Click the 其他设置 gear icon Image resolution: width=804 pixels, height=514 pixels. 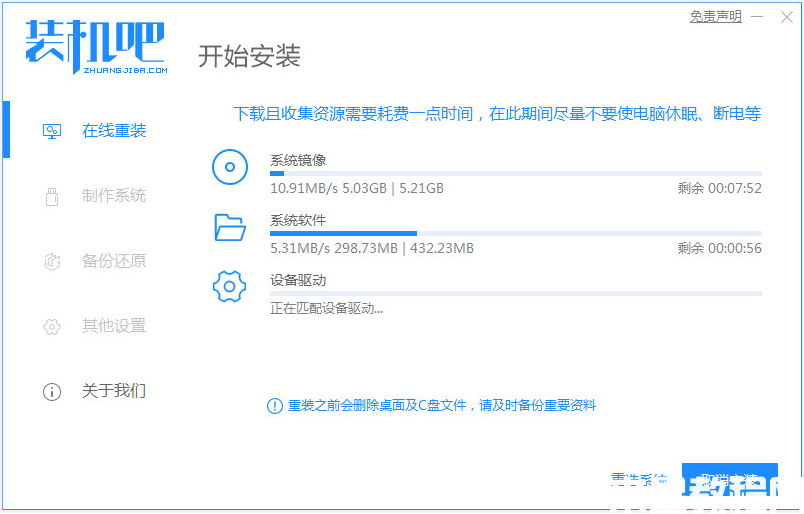pos(52,327)
